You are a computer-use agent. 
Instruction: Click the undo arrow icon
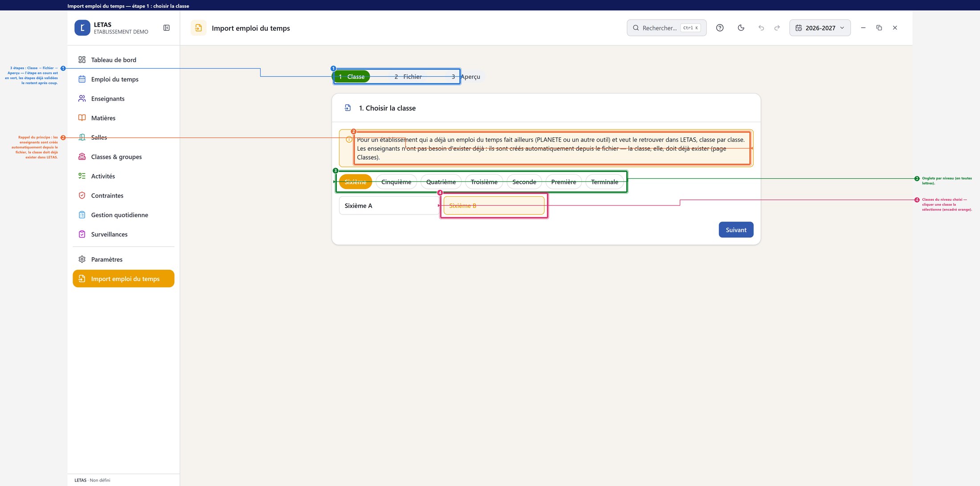pos(761,28)
